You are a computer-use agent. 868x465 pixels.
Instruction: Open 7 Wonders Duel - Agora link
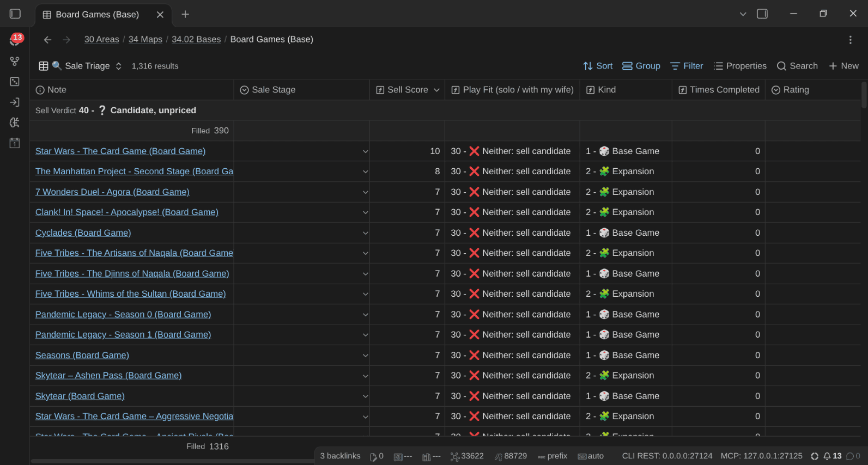pyautogui.click(x=112, y=192)
